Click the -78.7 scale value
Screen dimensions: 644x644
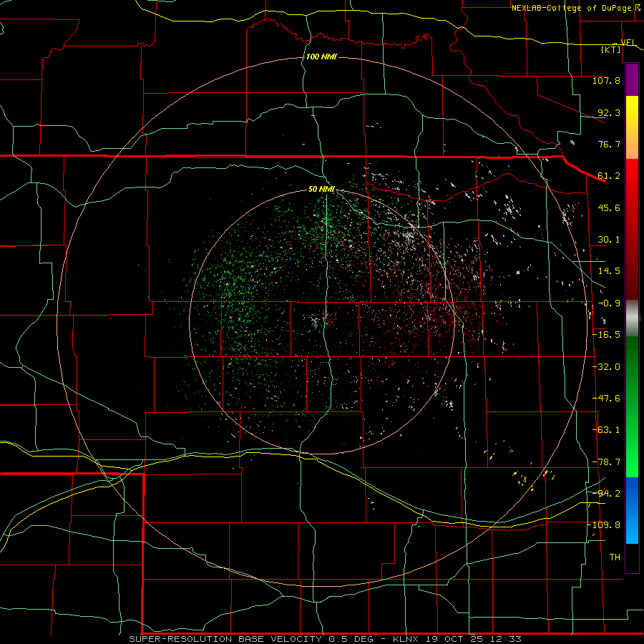click(606, 462)
